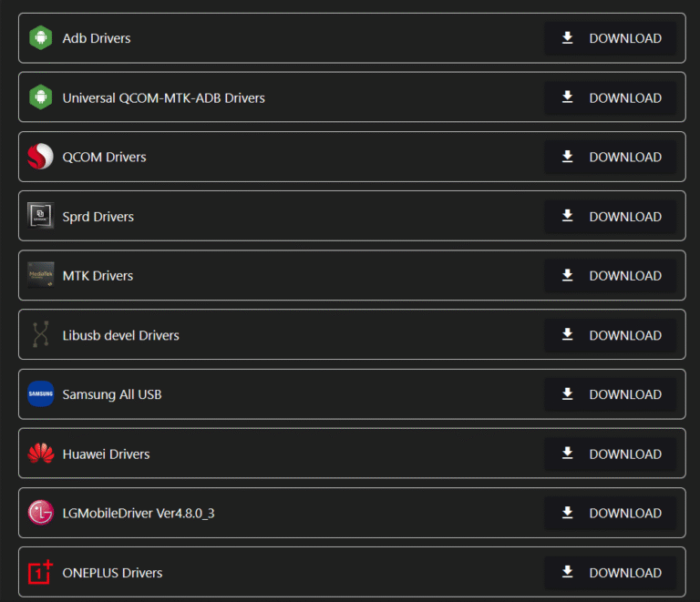
Task: Click the MediaTek logo icon
Action: 40,275
